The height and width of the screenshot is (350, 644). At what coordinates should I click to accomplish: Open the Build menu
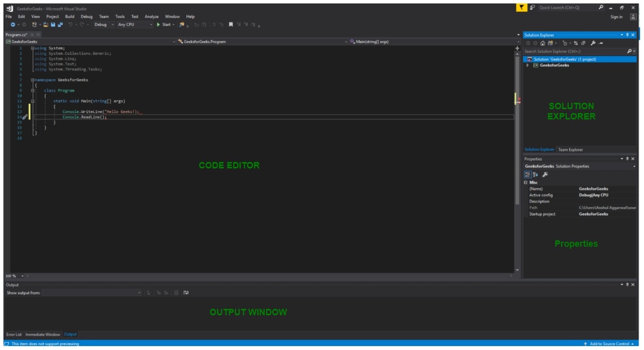[70, 17]
